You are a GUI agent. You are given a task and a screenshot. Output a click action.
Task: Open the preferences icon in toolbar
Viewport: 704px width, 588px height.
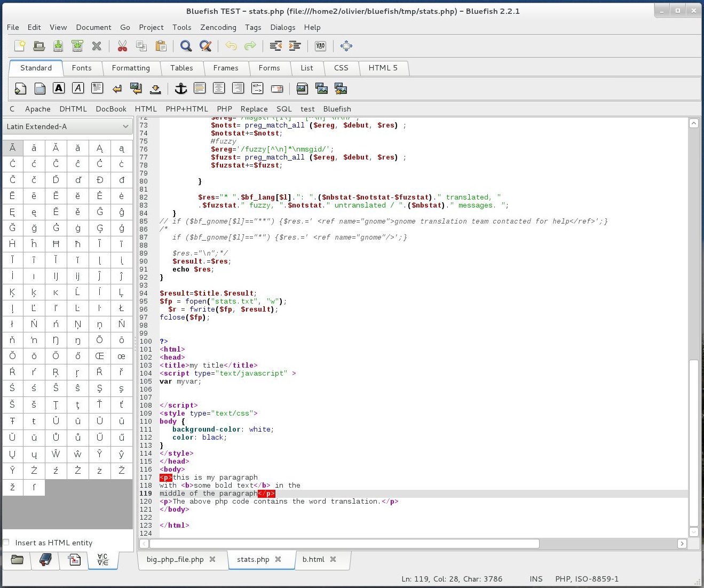tap(320, 46)
